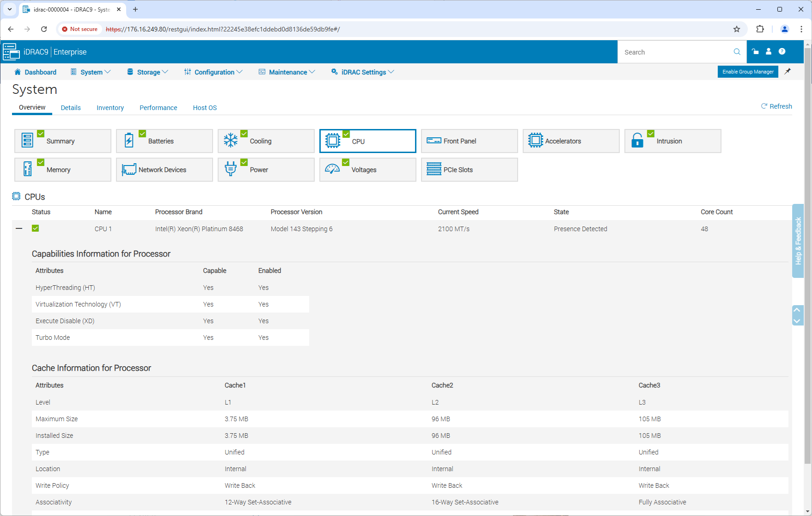Open the browser extensions icon
This screenshot has height=516, width=812.
(760, 29)
